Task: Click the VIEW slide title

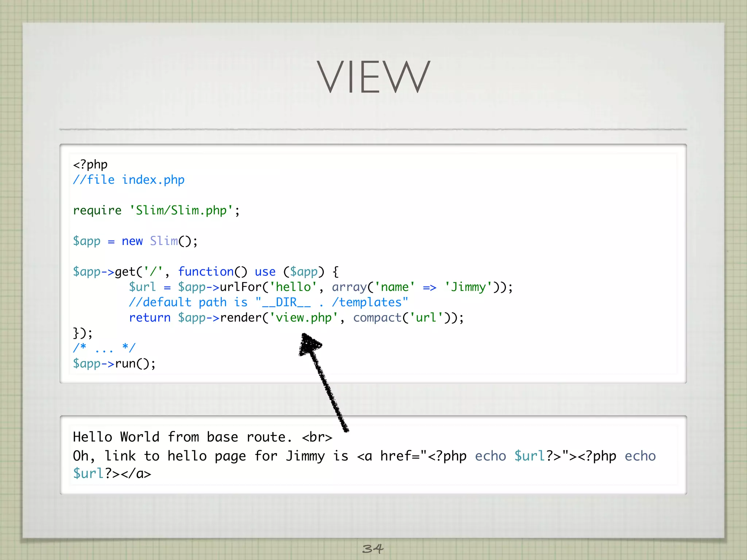Action: click(373, 77)
